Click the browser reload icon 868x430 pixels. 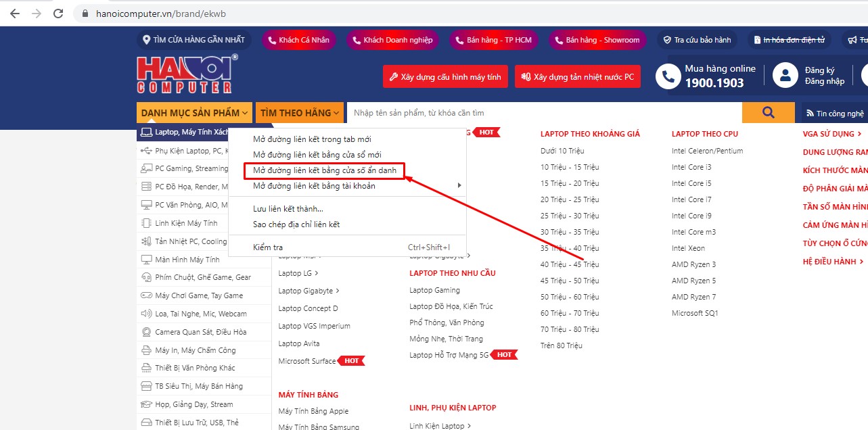click(x=58, y=14)
